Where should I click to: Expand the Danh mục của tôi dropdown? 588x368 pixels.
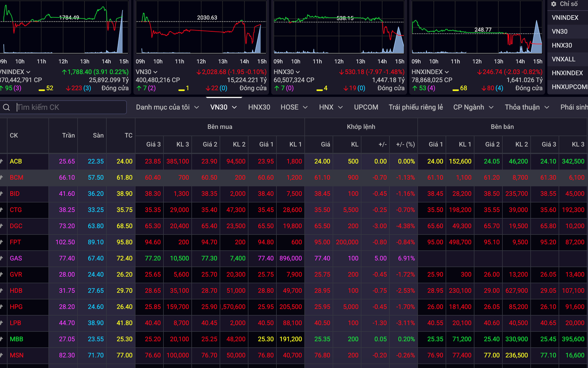click(x=167, y=107)
